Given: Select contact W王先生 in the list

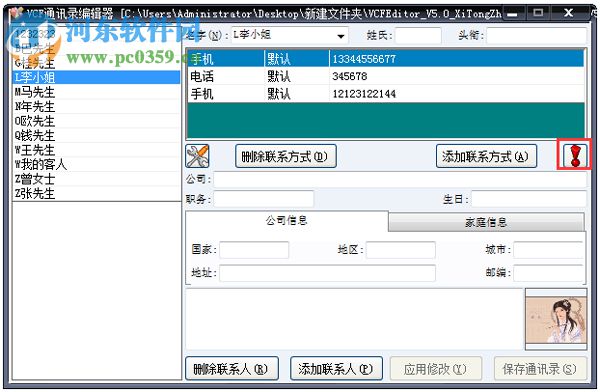Looking at the screenshot, I should pos(96,150).
